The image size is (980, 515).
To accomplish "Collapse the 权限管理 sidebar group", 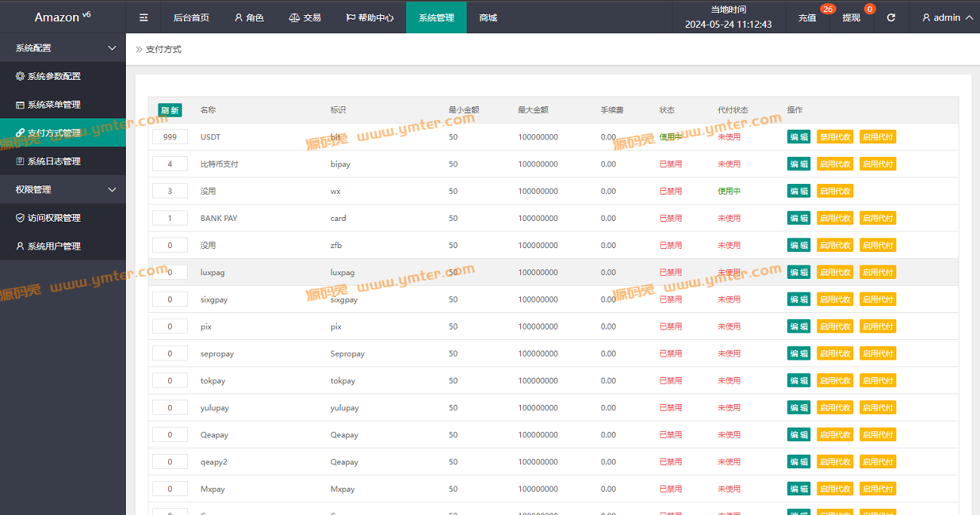I will coord(63,189).
